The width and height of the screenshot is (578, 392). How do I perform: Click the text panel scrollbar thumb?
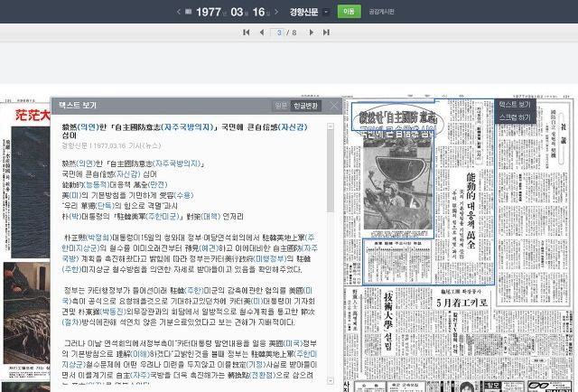[331, 171]
